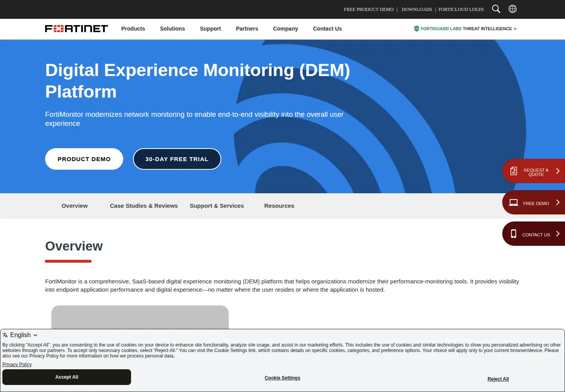
Task: Switch to the Resources tab
Action: point(279,206)
